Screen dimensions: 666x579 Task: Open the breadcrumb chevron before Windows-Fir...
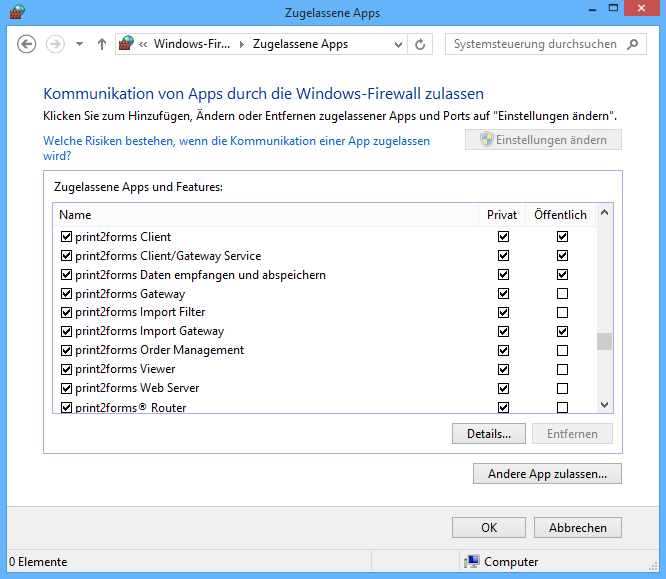tap(145, 44)
